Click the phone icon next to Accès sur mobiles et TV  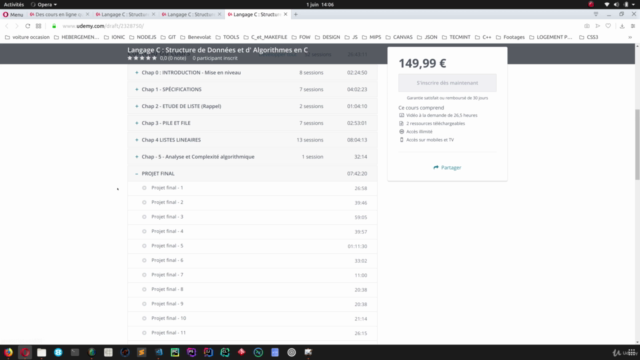pos(401,140)
